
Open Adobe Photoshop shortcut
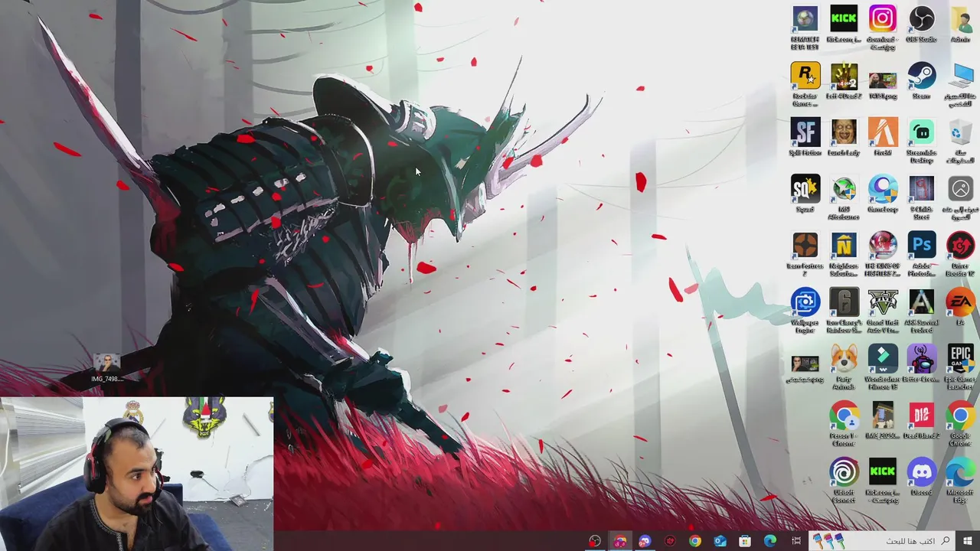921,254
